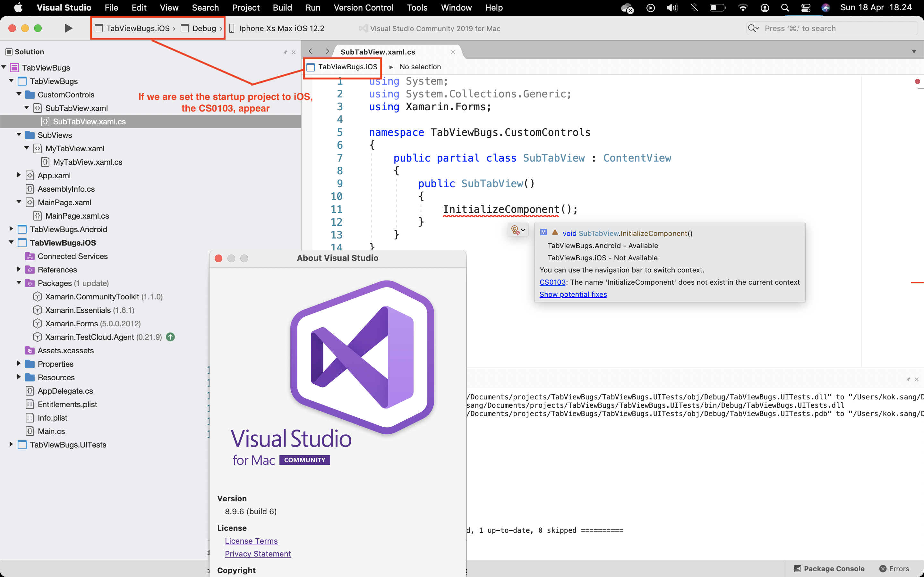
Task: Pin the output pad at the bottom
Action: coord(908,379)
